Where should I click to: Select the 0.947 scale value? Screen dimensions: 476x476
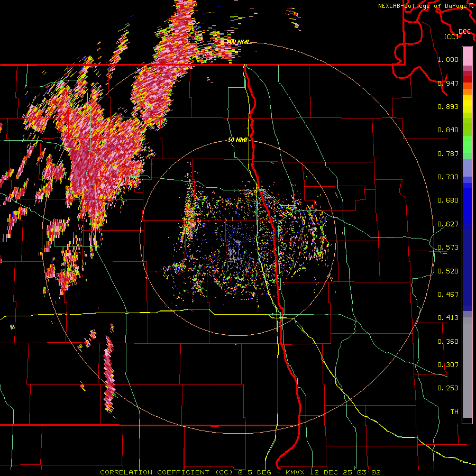click(x=448, y=83)
